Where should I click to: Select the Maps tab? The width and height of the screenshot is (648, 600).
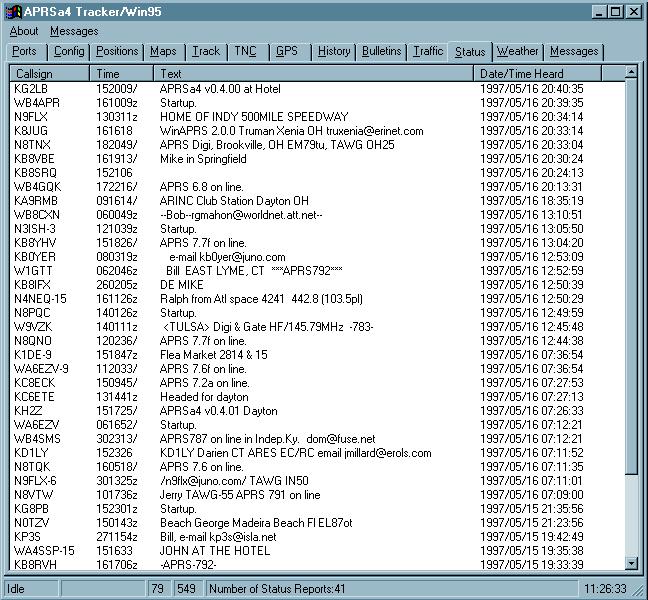(163, 51)
